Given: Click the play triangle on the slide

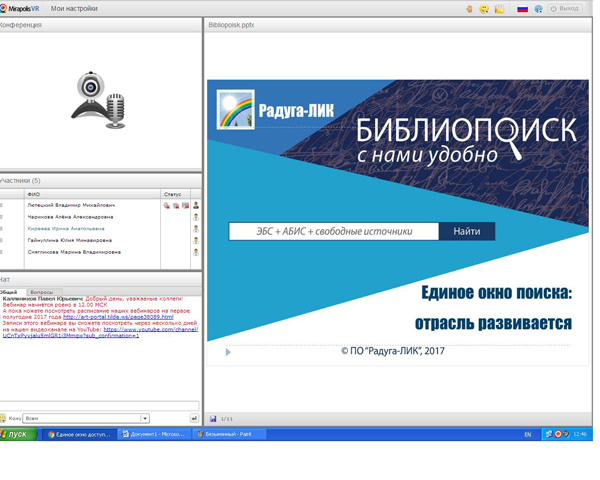Looking at the screenshot, I should 228,352.
